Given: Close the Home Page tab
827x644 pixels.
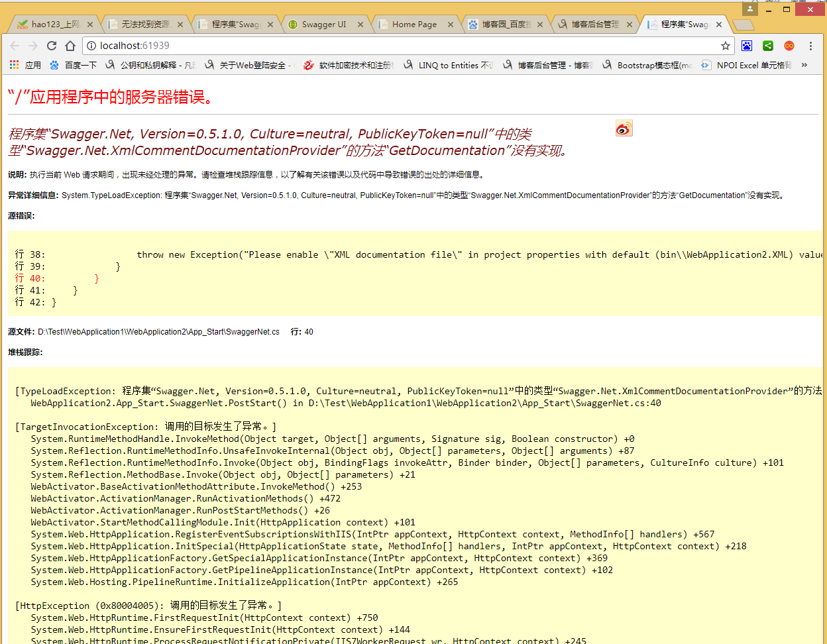Looking at the screenshot, I should pyautogui.click(x=451, y=25).
